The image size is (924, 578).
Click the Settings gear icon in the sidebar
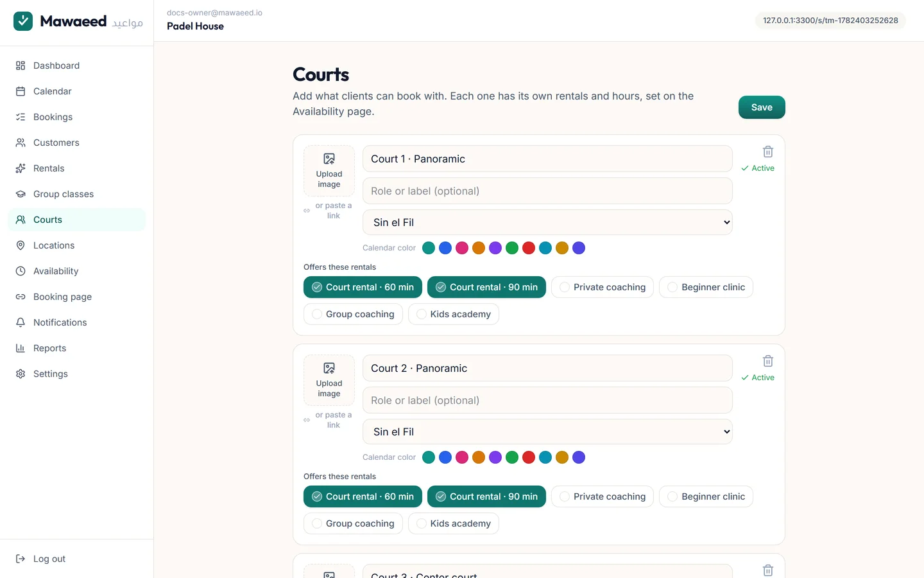pos(21,374)
